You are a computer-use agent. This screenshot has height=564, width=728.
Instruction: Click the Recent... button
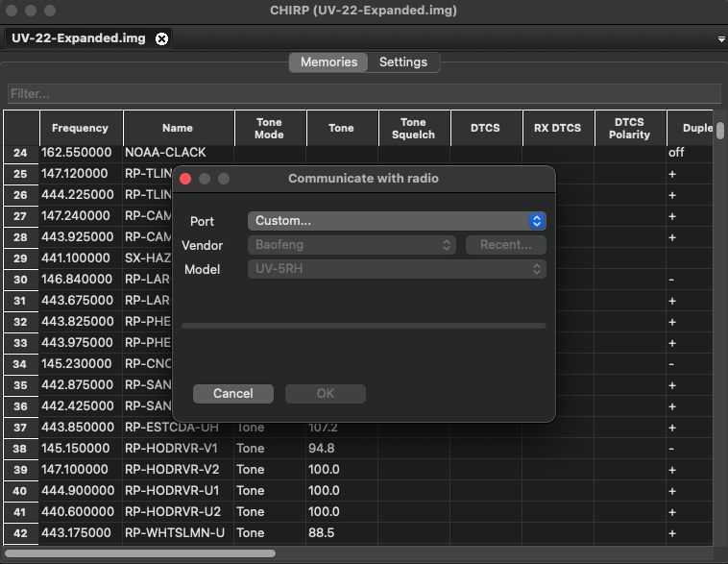(x=505, y=245)
